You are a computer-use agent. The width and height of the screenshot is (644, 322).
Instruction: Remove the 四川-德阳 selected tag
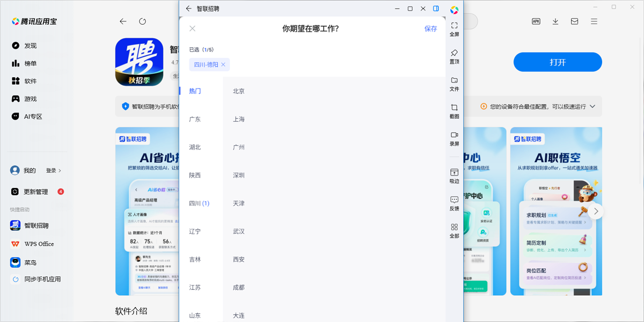(223, 64)
